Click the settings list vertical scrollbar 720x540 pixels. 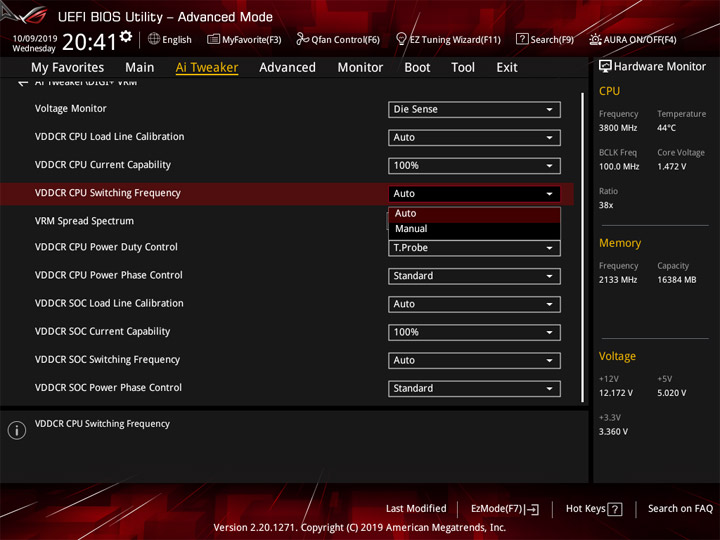(582, 248)
